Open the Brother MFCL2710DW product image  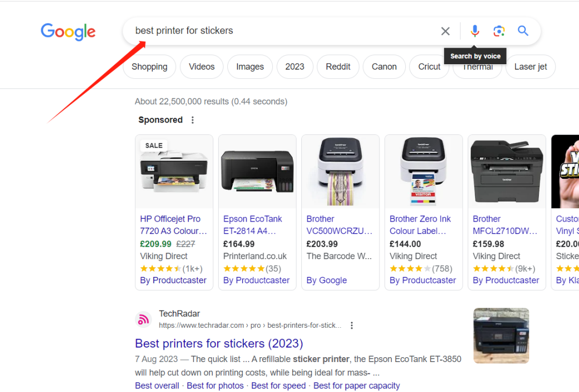[507, 171]
